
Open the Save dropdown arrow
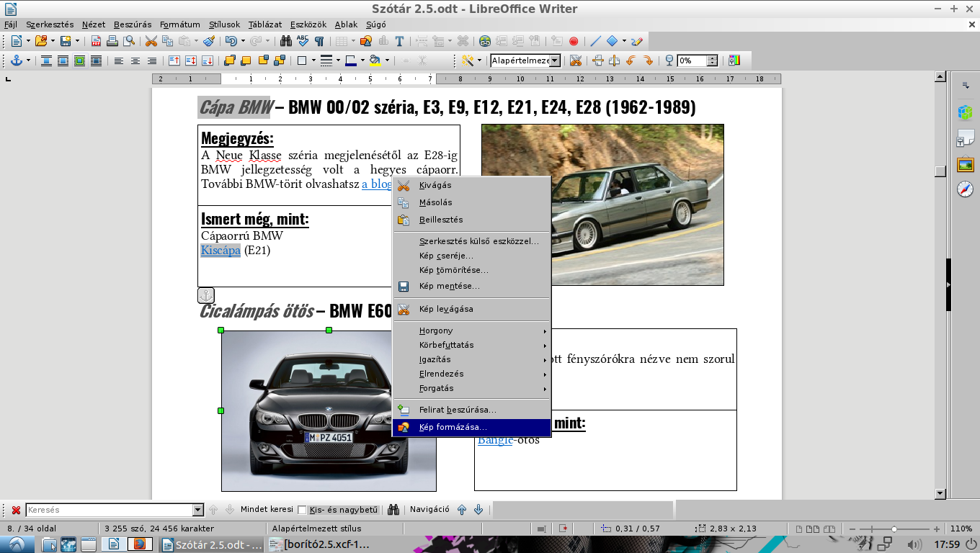[77, 41]
